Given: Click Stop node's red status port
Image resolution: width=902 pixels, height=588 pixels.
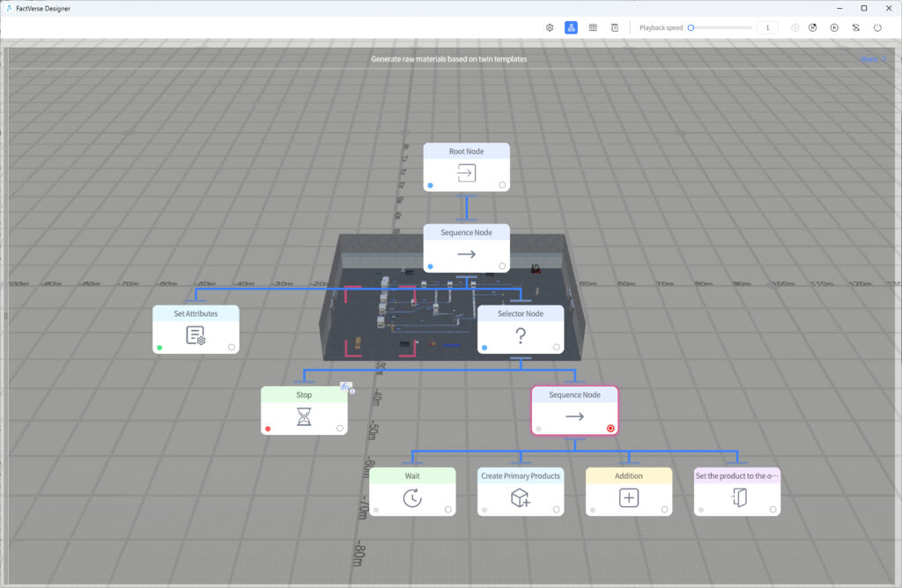Looking at the screenshot, I should click(268, 429).
